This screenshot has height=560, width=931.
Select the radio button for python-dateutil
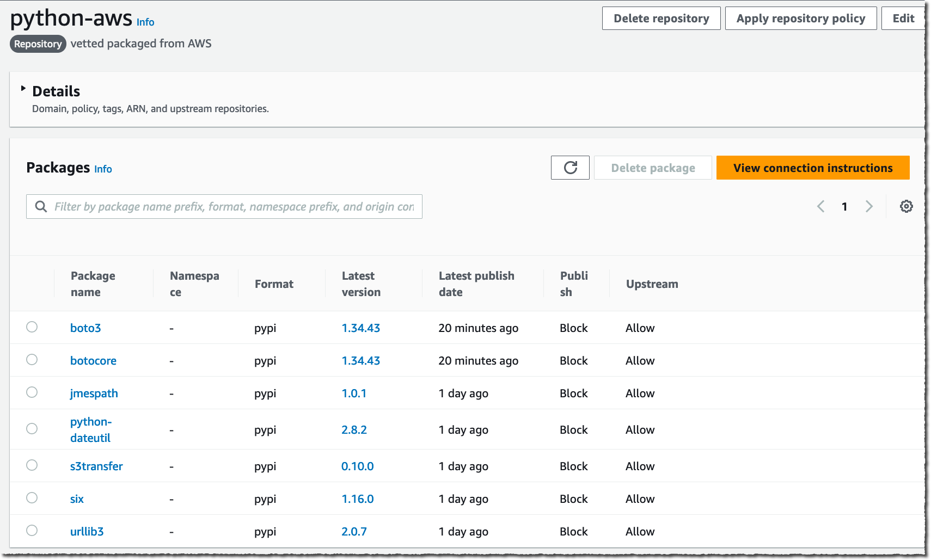(32, 428)
